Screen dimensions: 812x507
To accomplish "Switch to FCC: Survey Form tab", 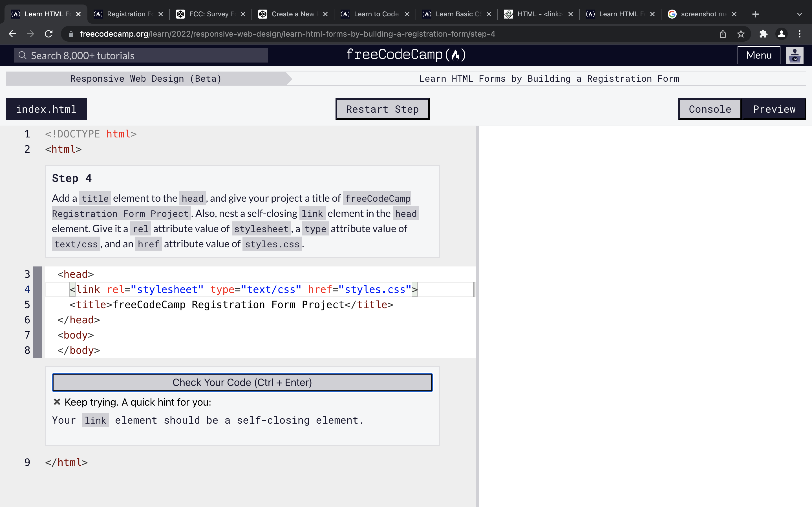I will 208,14.
